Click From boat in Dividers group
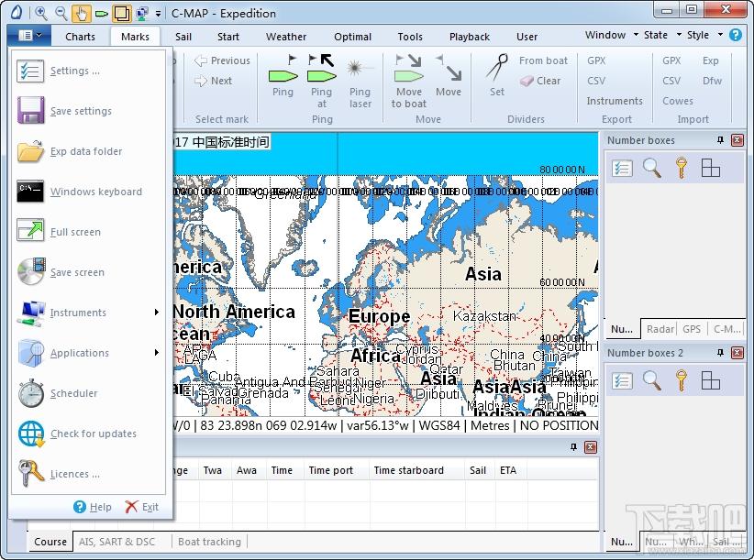Screen dimensions: 754x560 (543, 60)
